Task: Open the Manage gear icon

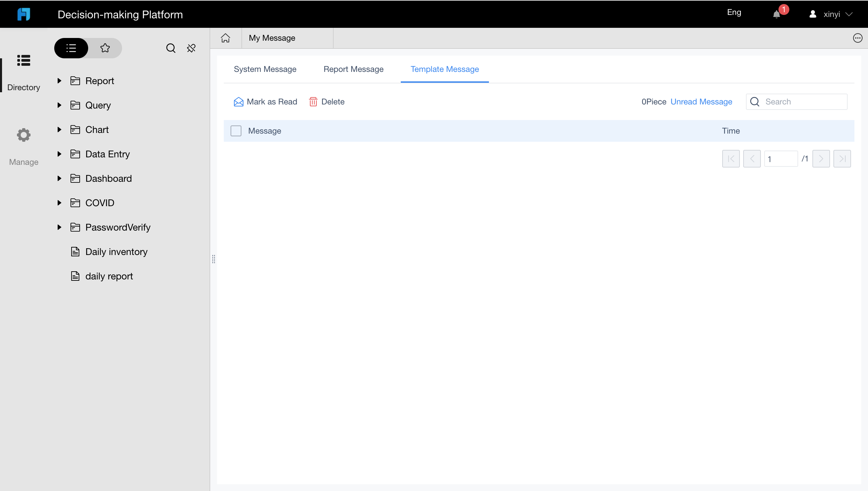Action: tap(24, 135)
